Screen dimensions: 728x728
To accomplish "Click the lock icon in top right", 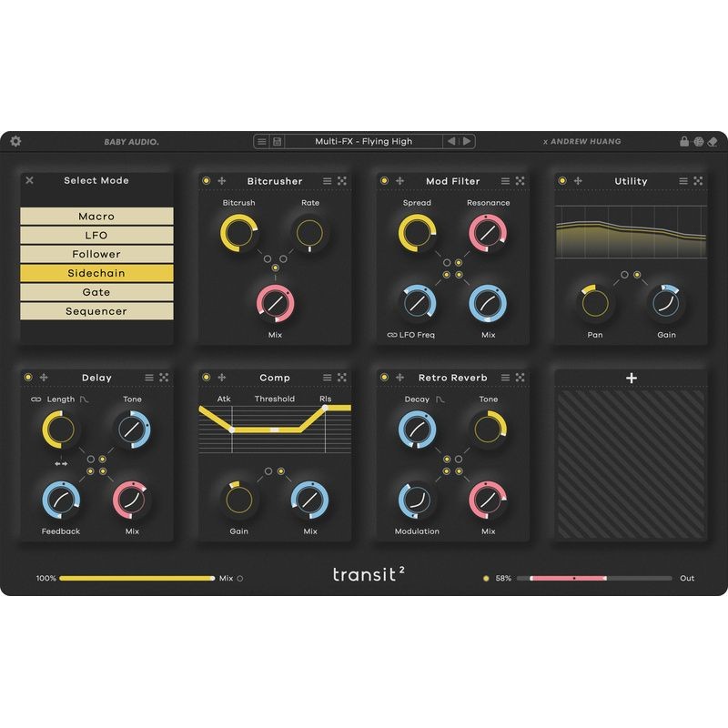I will (684, 142).
